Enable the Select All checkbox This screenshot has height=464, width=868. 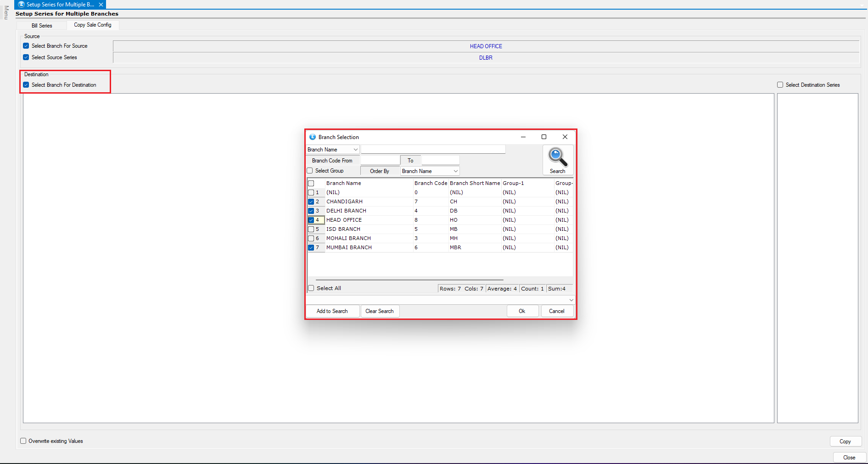pyautogui.click(x=311, y=288)
